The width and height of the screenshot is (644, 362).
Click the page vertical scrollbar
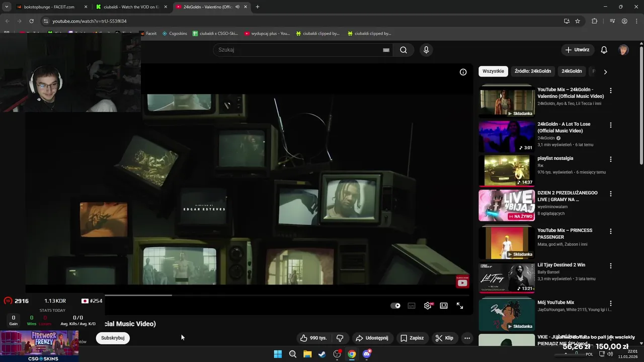click(x=641, y=105)
